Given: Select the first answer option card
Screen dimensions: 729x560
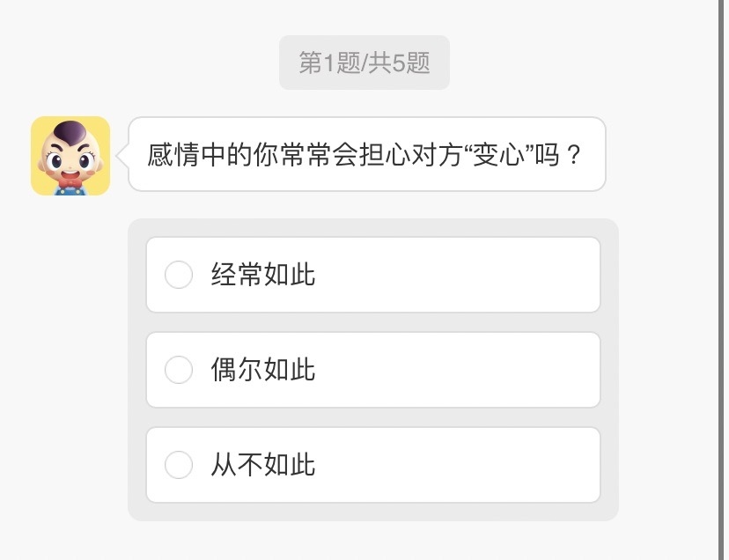Looking at the screenshot, I should click(373, 275).
